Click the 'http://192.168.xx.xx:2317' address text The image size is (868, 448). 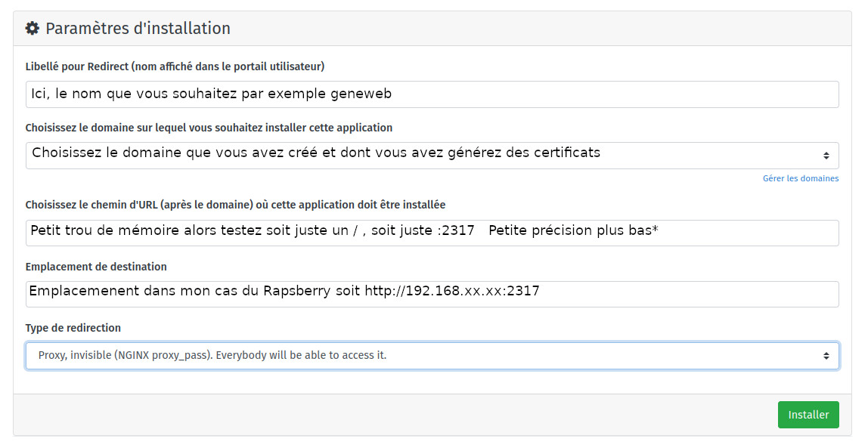[452, 291]
